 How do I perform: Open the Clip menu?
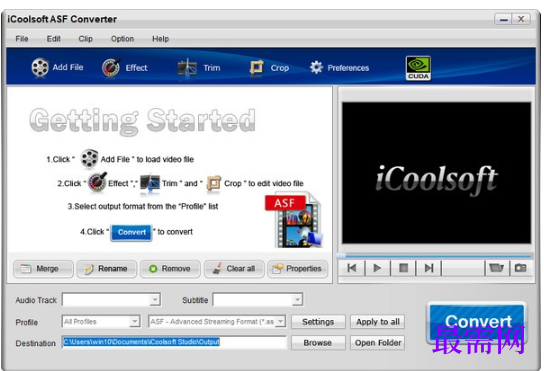85,39
